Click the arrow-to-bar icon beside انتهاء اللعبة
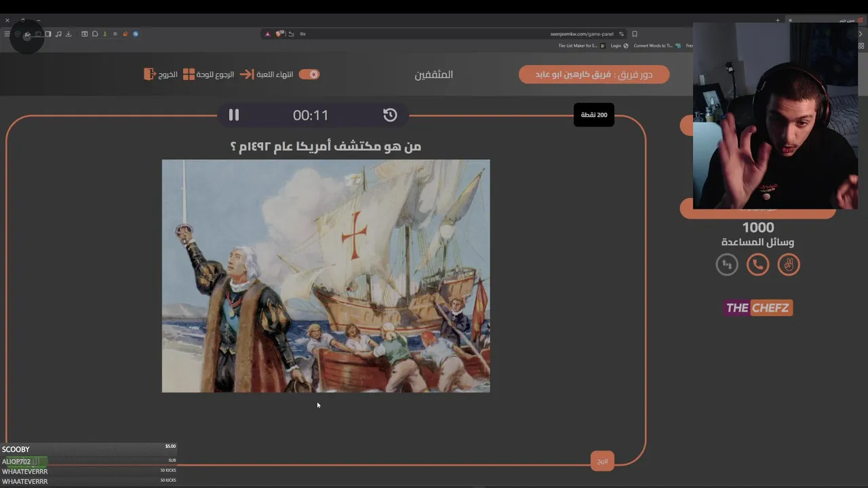Screen dimensions: 868x488 [246, 75]
